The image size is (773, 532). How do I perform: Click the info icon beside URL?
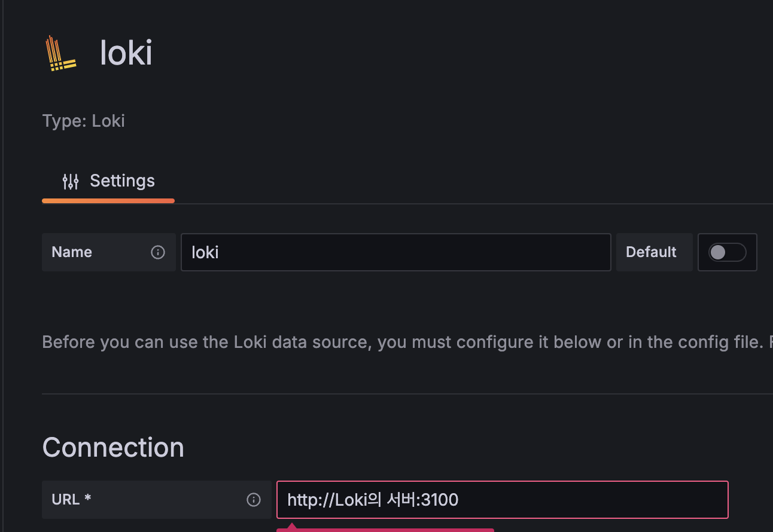pyautogui.click(x=254, y=500)
